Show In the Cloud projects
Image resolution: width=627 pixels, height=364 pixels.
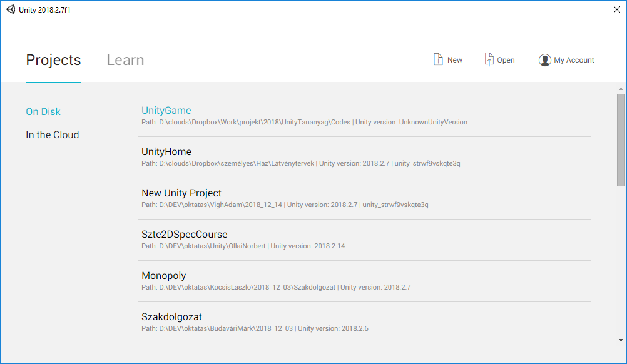pos(53,134)
